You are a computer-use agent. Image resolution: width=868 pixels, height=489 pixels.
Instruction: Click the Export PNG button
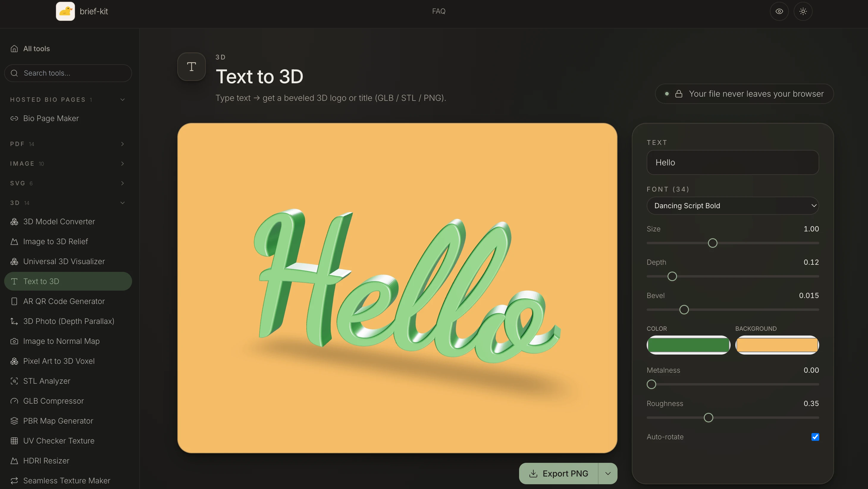[559, 474]
